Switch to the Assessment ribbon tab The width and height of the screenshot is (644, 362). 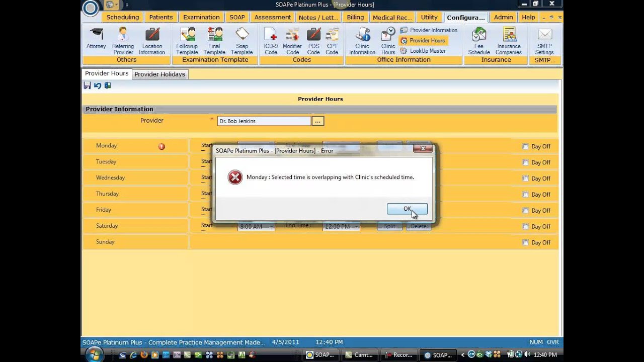(272, 17)
